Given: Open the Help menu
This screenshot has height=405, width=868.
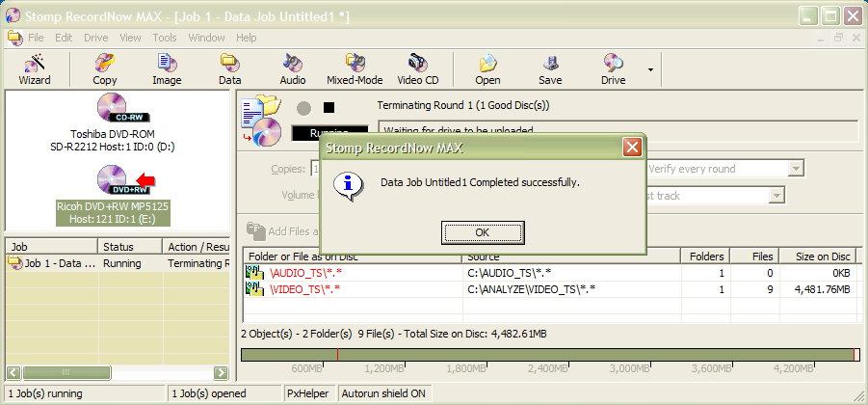Looking at the screenshot, I should click(x=246, y=38).
